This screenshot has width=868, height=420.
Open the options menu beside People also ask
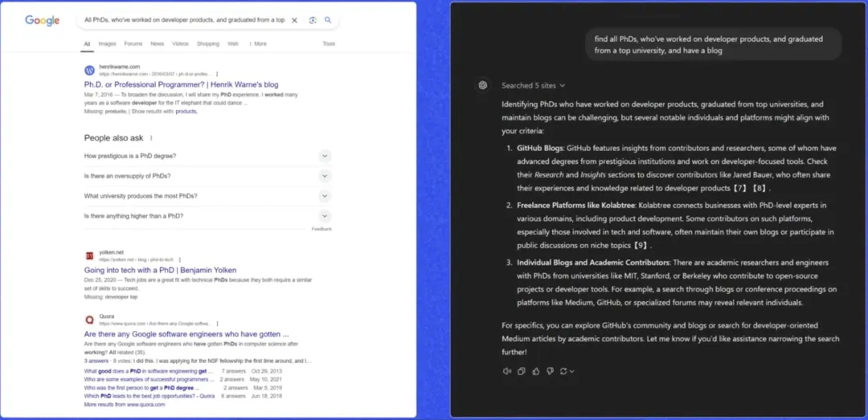click(151, 138)
